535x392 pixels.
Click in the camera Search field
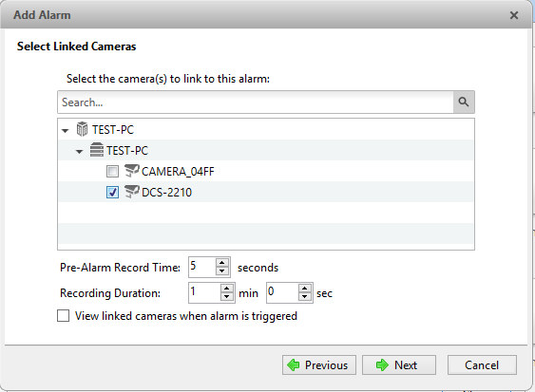tap(256, 102)
